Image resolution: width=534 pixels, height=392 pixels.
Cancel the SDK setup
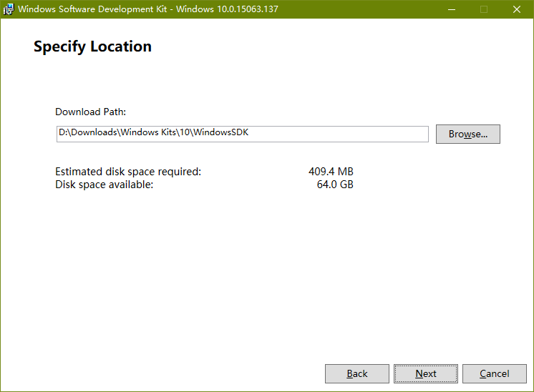point(495,373)
